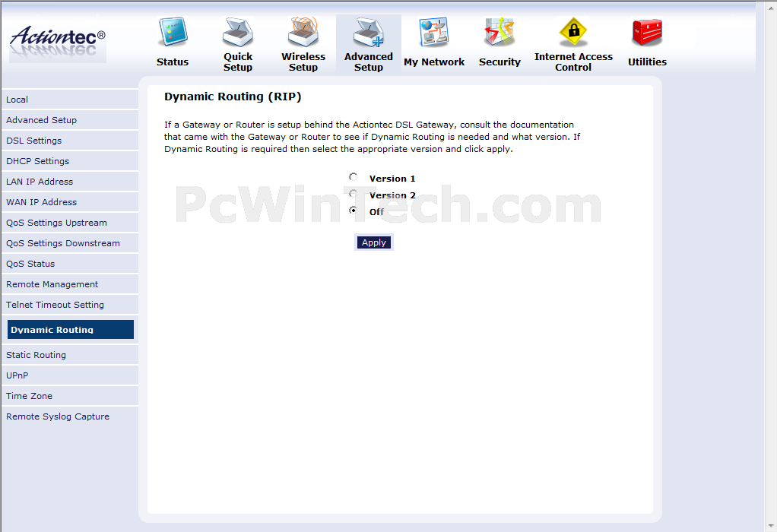777x532 pixels.
Task: Click the Quick Setup scanner icon
Action: click(x=238, y=32)
